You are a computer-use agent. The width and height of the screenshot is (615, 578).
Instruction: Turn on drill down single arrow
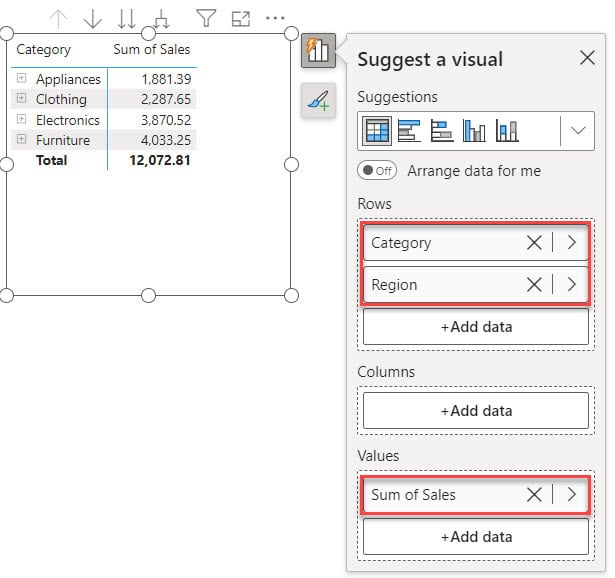(93, 19)
